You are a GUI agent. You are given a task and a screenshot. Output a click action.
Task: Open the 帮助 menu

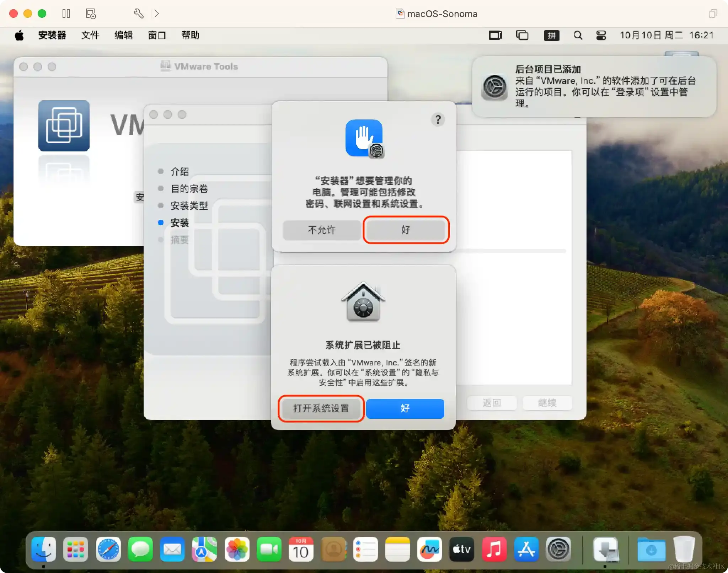pyautogui.click(x=191, y=35)
